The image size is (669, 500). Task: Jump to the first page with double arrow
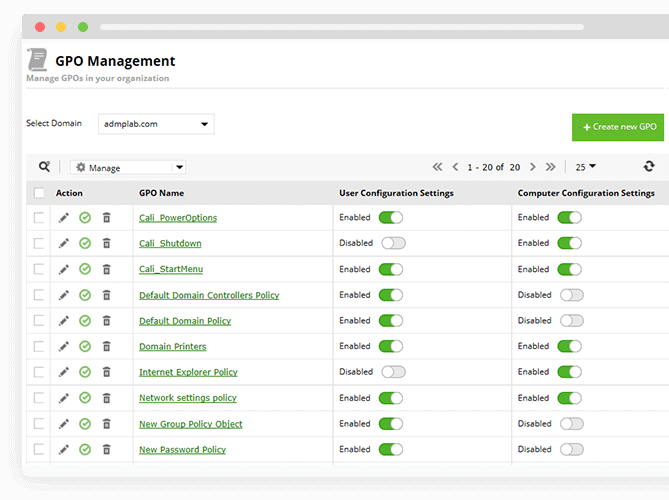[x=437, y=167]
